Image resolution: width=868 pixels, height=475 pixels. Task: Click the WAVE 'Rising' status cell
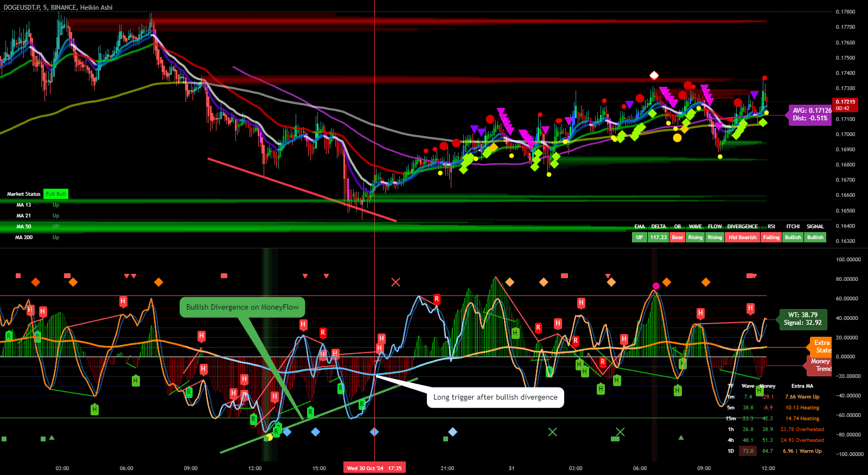point(695,237)
